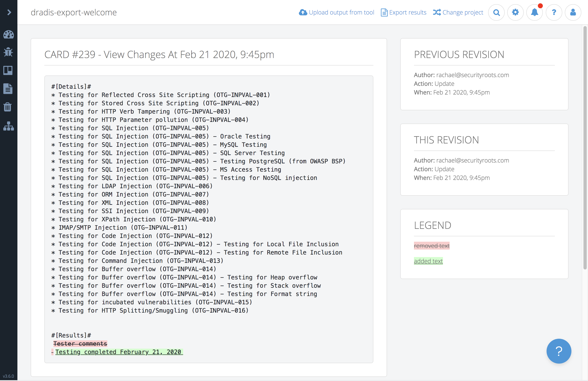Open the user profile menu
Screen dimensions: 588x381
coord(573,12)
